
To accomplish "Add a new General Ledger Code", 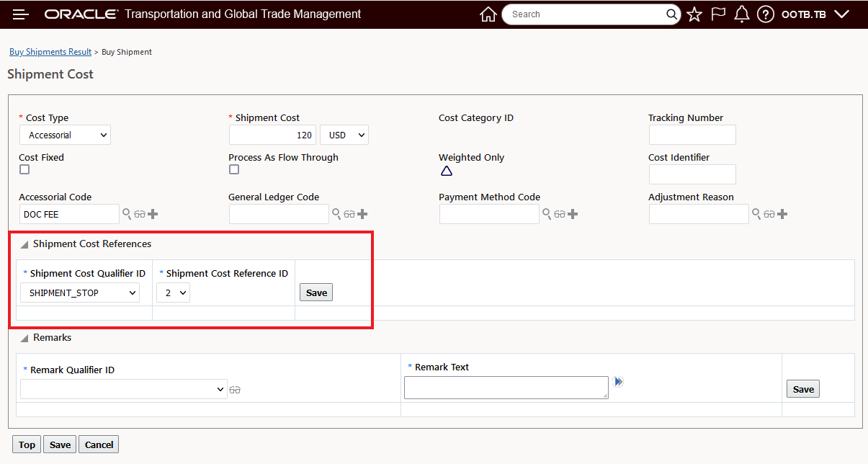I will point(362,214).
